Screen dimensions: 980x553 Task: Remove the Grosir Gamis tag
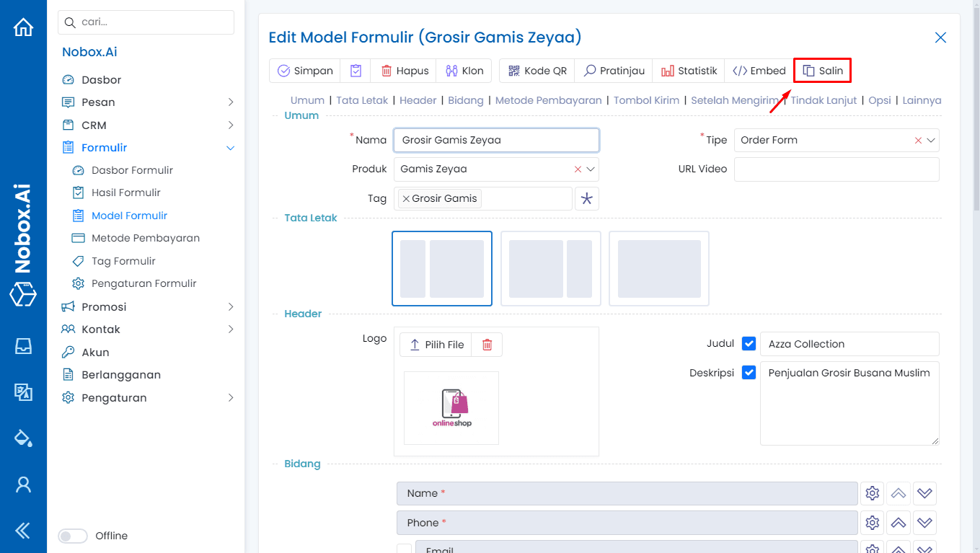[x=405, y=197]
